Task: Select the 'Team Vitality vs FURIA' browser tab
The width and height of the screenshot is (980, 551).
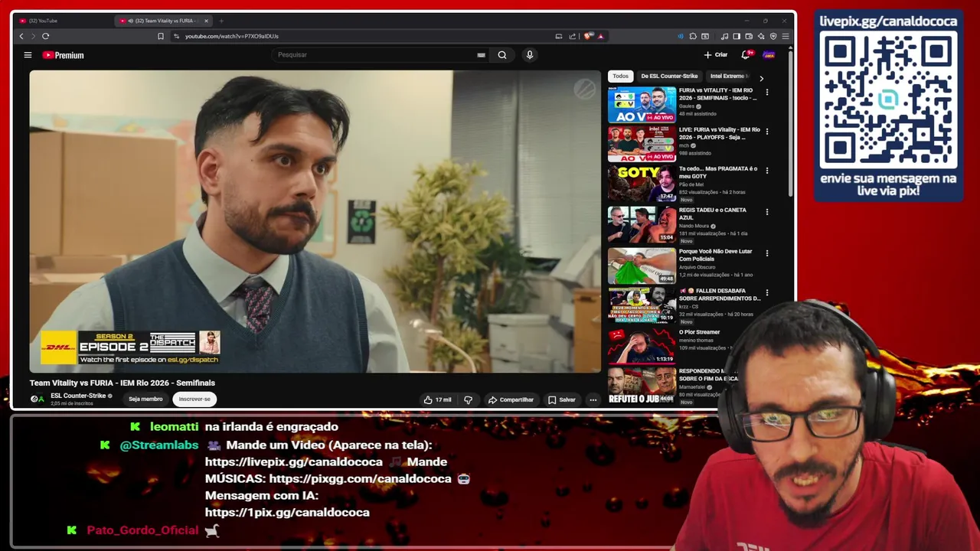Action: click(162, 21)
